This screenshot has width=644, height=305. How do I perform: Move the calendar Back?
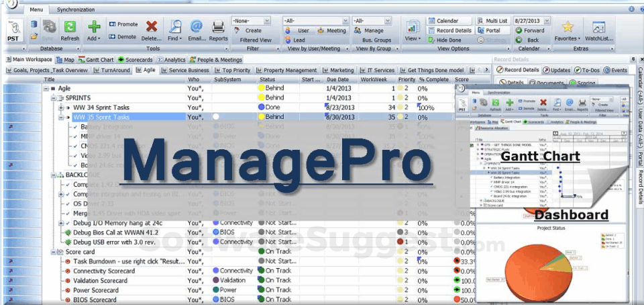(527, 40)
